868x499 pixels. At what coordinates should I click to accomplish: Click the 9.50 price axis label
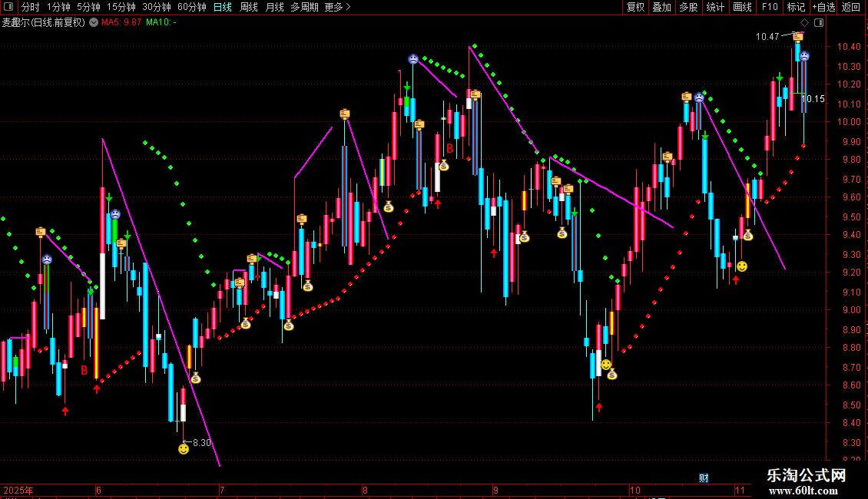(851, 216)
